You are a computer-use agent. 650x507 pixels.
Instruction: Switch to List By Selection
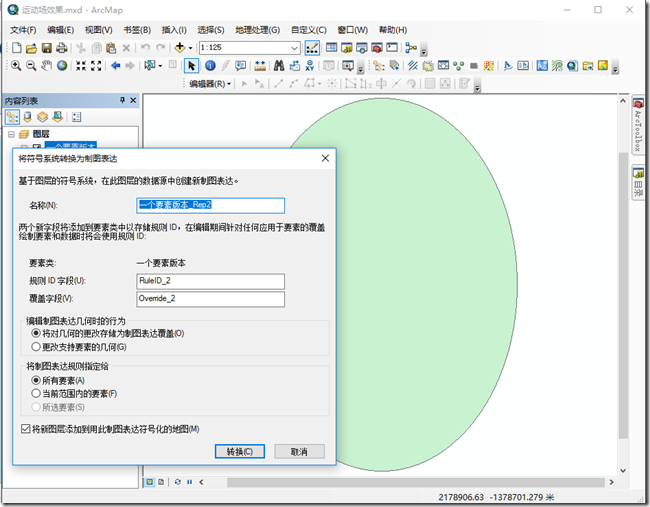pos(58,117)
